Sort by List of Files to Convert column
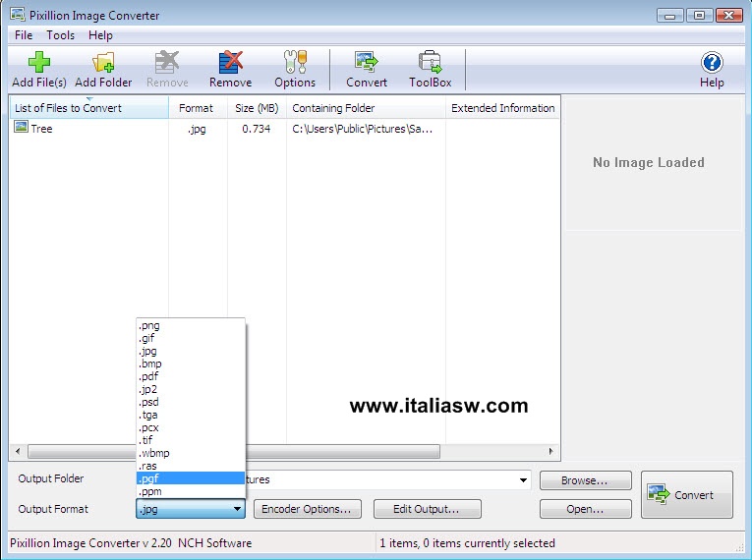This screenshot has height=560, width=752. pyautogui.click(x=88, y=108)
